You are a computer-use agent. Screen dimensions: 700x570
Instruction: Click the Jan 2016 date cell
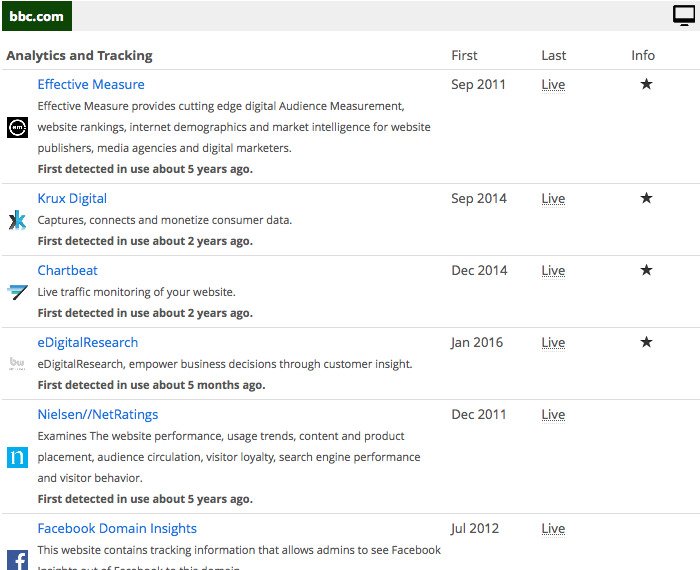click(477, 342)
